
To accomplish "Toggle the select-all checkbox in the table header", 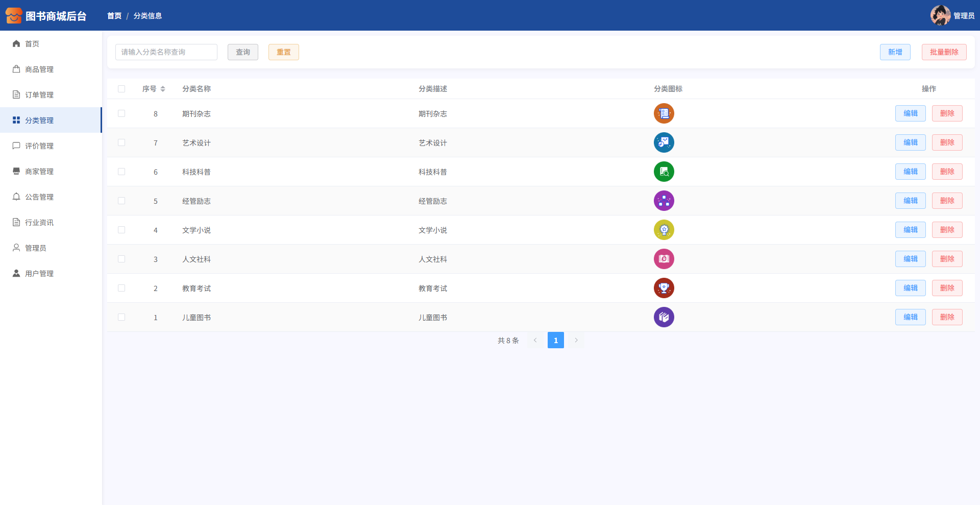I will [x=121, y=89].
